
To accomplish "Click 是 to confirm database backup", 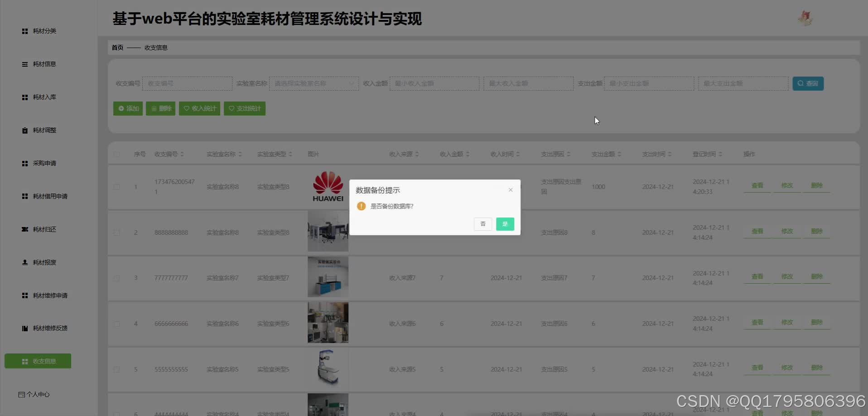I will pos(505,224).
